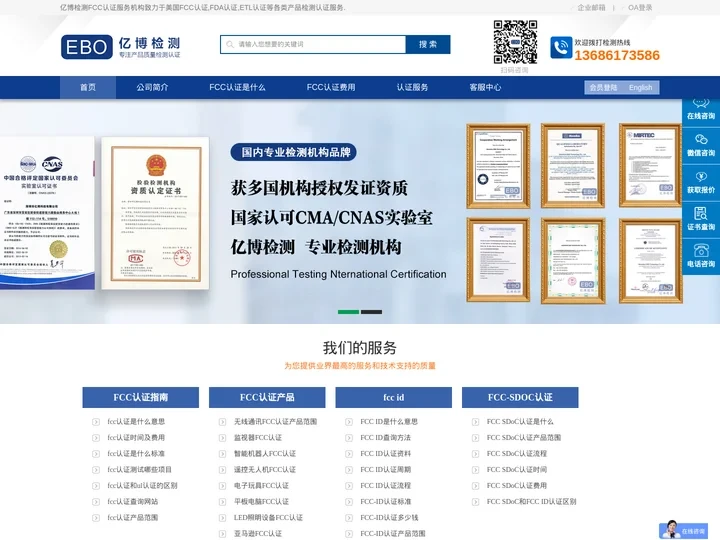Click the blue phone hotline icon
720x540 pixels.
pos(561,48)
